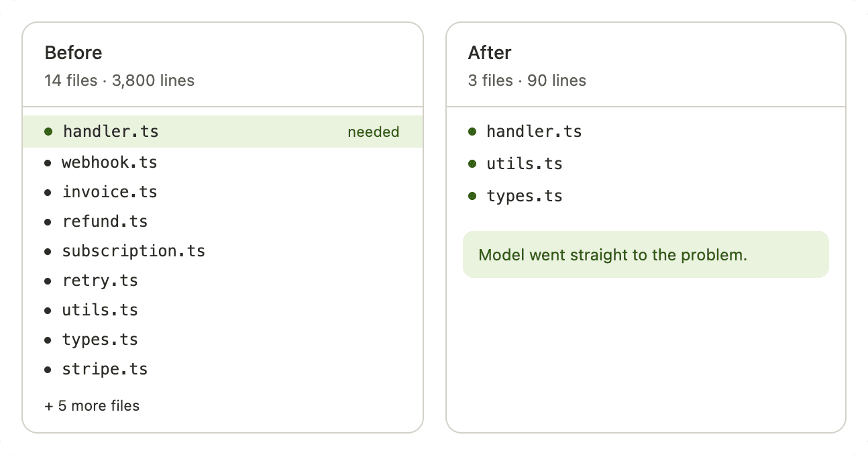This screenshot has height=455, width=868.
Task: Click green bullet beside After panel types.ts
Action: coord(472,196)
